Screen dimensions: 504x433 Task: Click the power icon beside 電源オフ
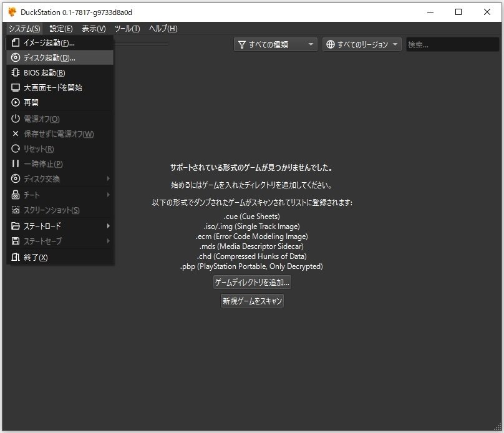coord(16,119)
